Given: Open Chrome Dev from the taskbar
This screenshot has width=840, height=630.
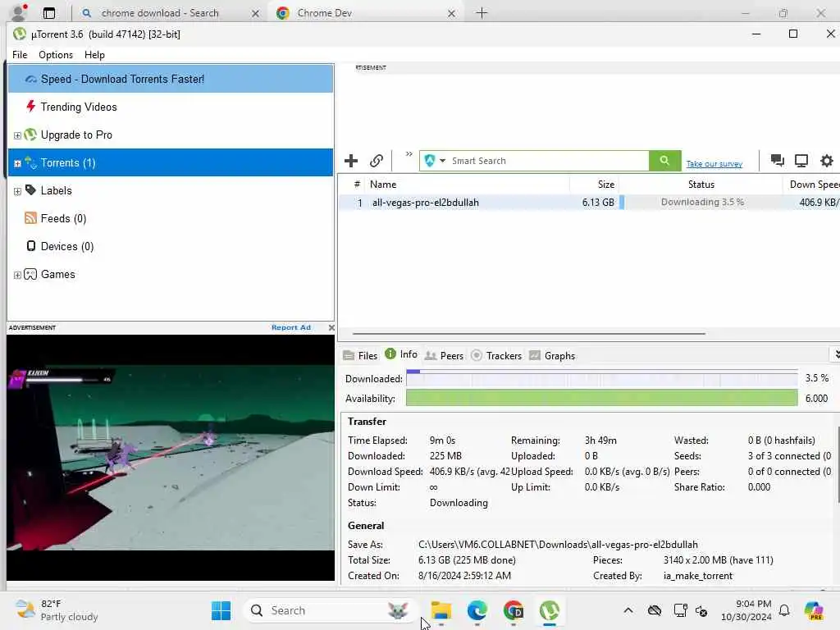Looking at the screenshot, I should click(514, 610).
